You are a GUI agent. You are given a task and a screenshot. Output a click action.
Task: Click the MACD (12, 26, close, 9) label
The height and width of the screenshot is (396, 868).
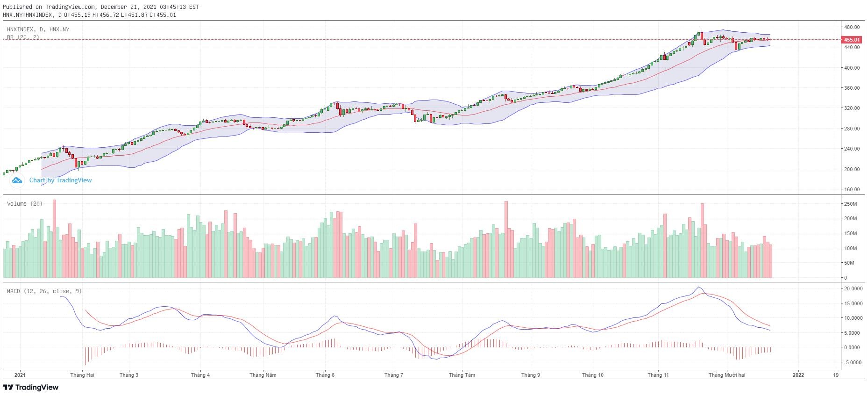(x=44, y=291)
